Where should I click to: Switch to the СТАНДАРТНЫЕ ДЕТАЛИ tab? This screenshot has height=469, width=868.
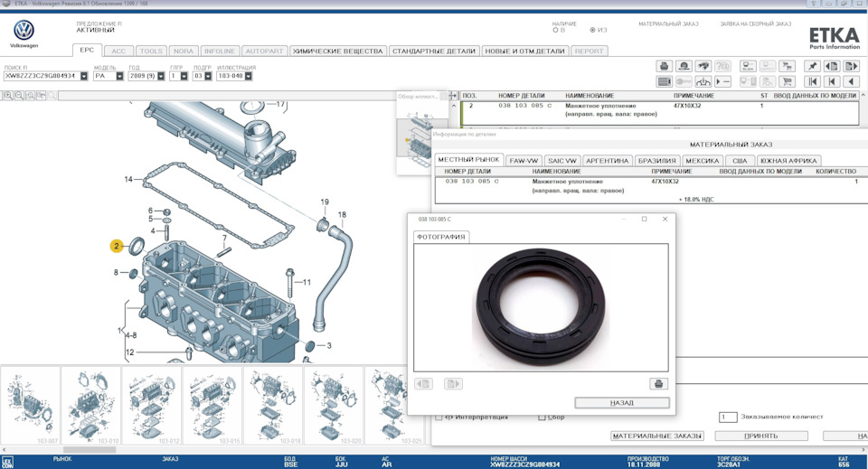(433, 52)
